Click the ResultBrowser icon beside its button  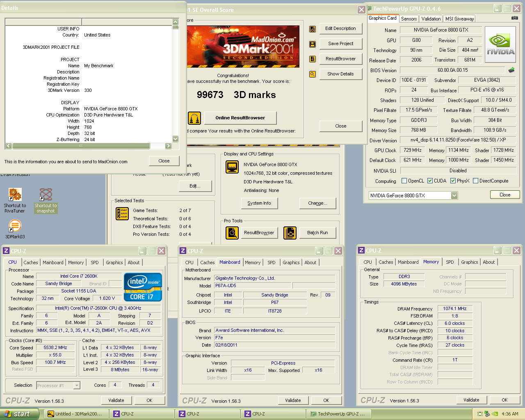click(313, 59)
